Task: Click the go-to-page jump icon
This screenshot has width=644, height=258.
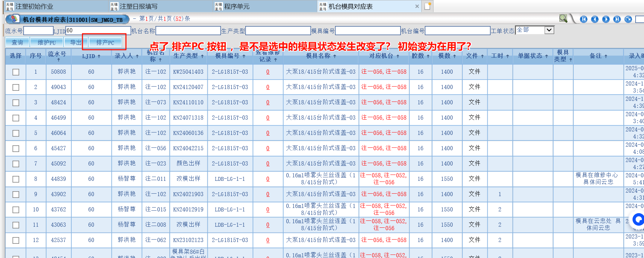Action: 628,19
